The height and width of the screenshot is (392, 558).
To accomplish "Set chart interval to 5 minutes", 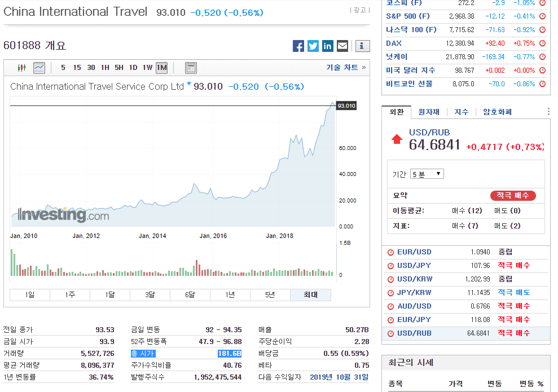I will [63, 68].
